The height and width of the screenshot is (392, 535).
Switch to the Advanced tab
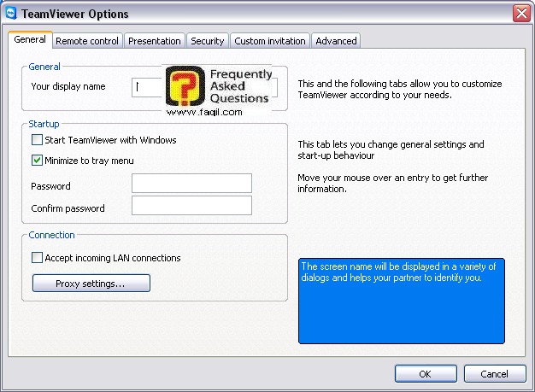coord(335,40)
